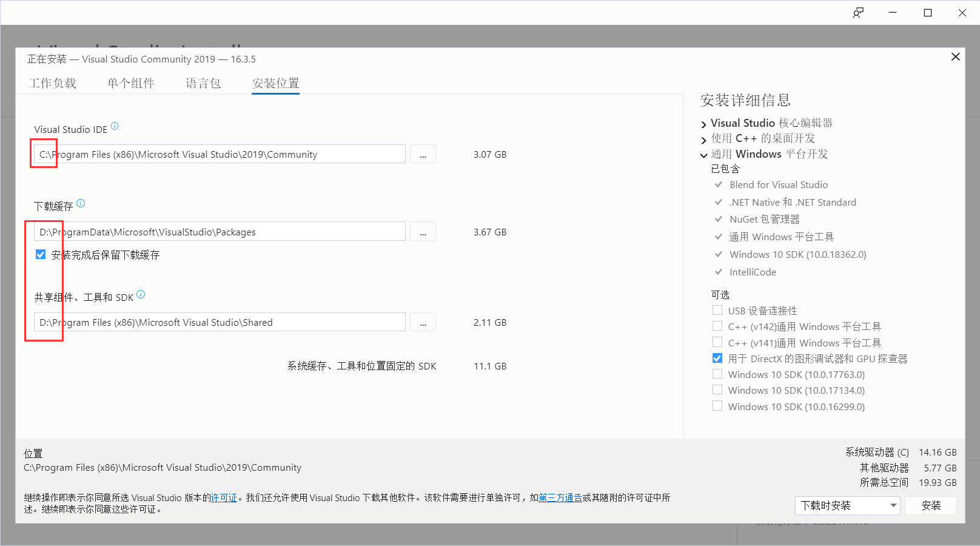Close the installation dialog with X
The image size is (980, 546).
click(x=956, y=56)
